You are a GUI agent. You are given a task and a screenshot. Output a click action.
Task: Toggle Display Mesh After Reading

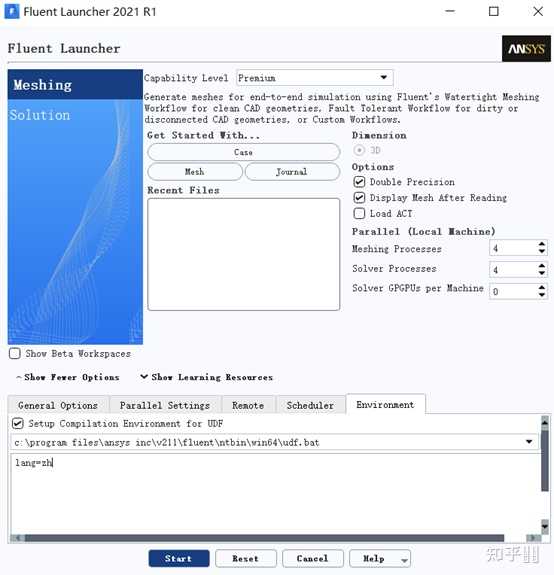click(359, 198)
